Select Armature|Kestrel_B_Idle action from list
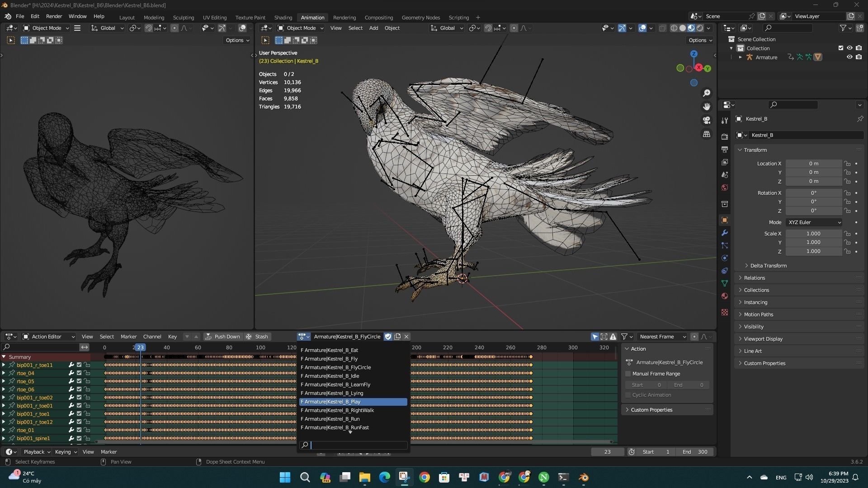The height and width of the screenshot is (488, 868). [x=354, y=376]
